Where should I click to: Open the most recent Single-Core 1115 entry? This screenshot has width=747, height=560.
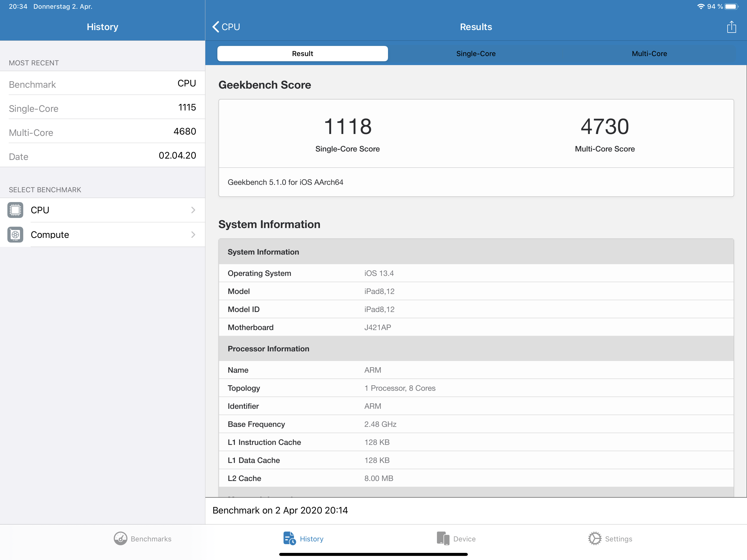[102, 108]
